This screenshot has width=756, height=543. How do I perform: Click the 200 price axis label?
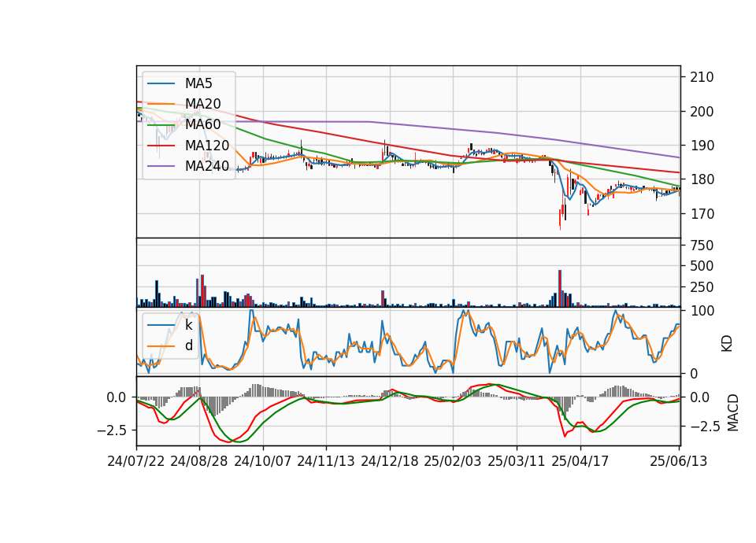[702, 111]
